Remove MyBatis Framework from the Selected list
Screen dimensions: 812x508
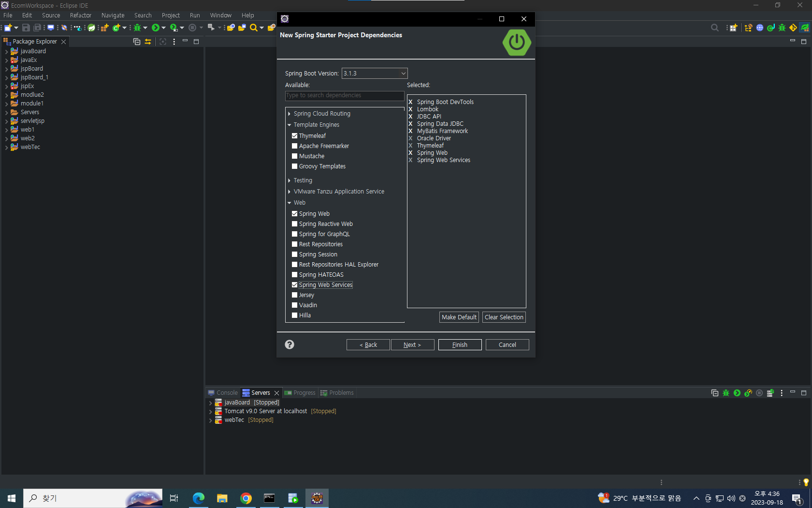coord(410,131)
